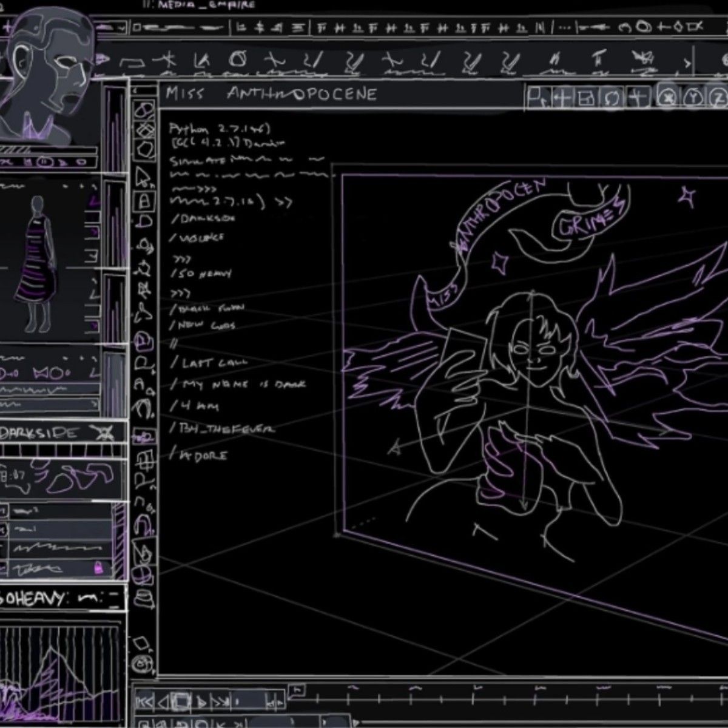Screen dimensions: 728x728
Task: Click the move crosshair icon in viewport header
Action: click(x=562, y=97)
